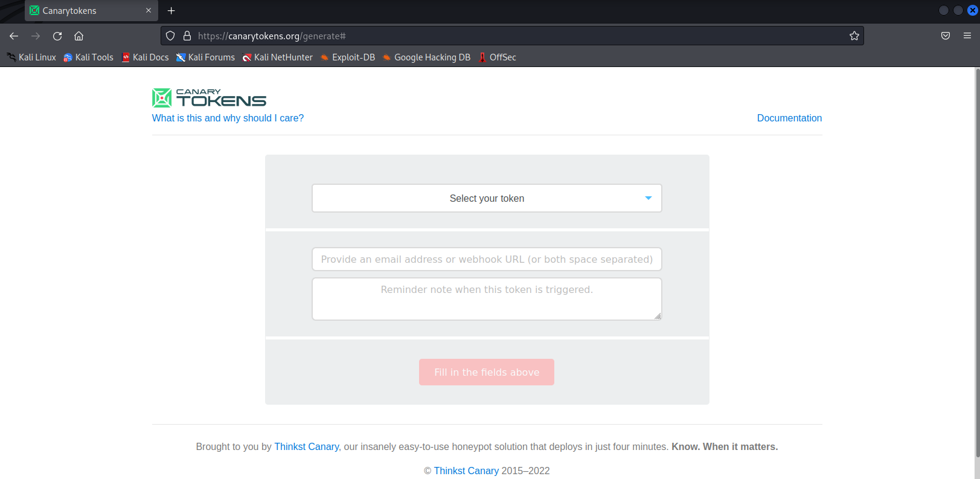Click 'What is this and why should I care?'

[228, 118]
